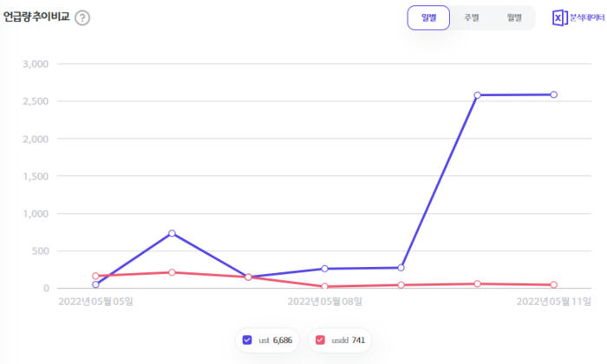This screenshot has width=607, height=364.
Task: Switch to the 주별 weekly tab
Action: 471,17
